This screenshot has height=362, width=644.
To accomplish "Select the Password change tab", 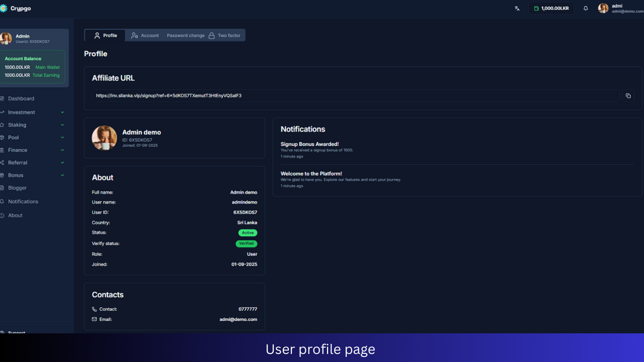I will (186, 35).
